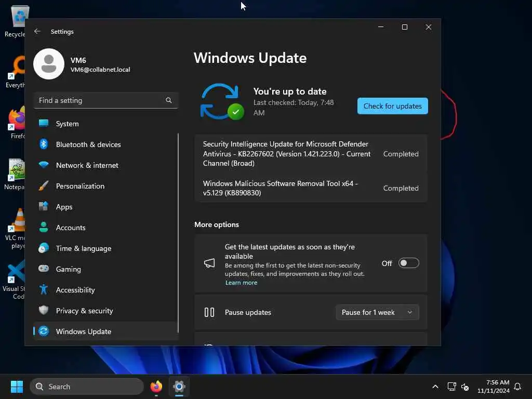
Task: Click the pause icon next to Pause updates
Action: pyautogui.click(x=209, y=312)
